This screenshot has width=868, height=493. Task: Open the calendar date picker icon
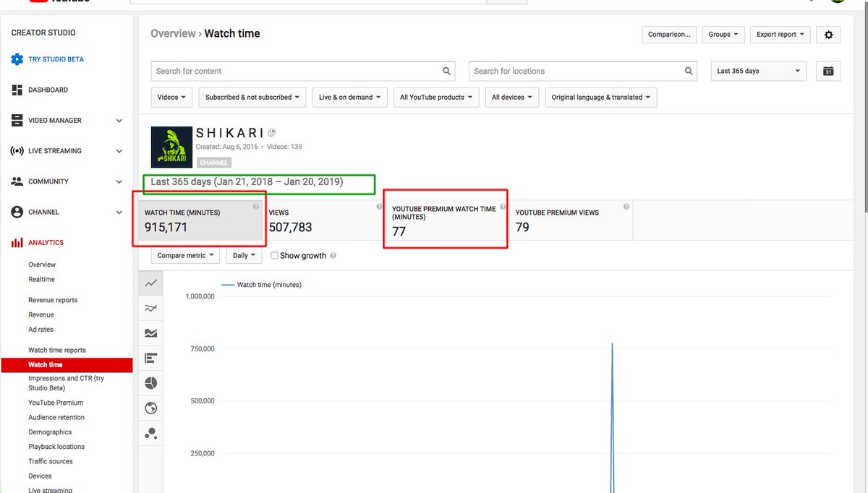pos(828,71)
